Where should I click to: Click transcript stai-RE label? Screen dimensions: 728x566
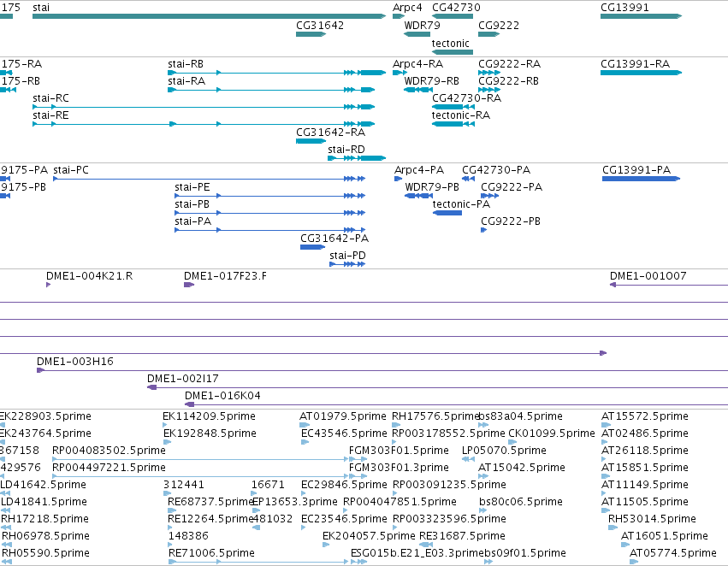coord(50,115)
